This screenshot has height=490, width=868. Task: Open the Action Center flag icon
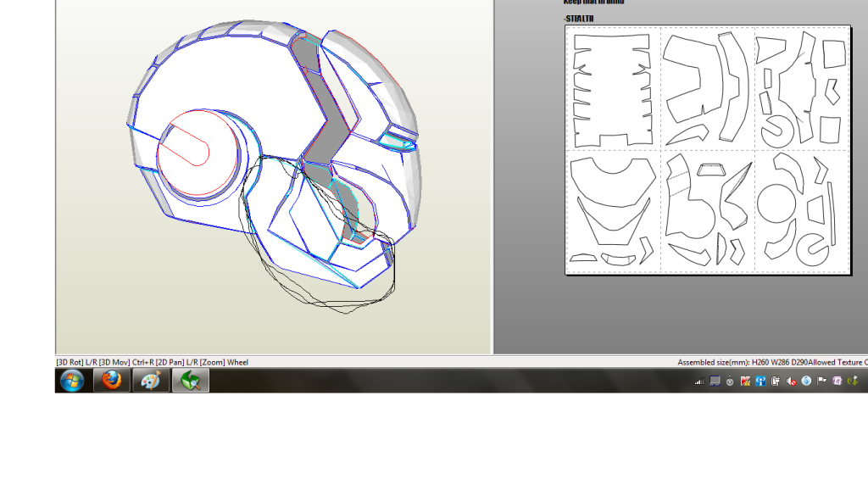click(x=821, y=381)
